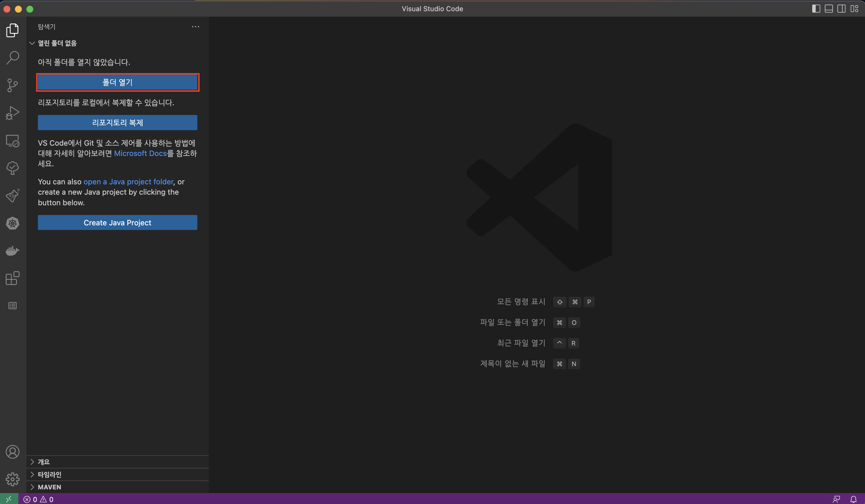Click the remote window indicator in status bar
Viewport: 865px width, 504px height.
(x=9, y=499)
